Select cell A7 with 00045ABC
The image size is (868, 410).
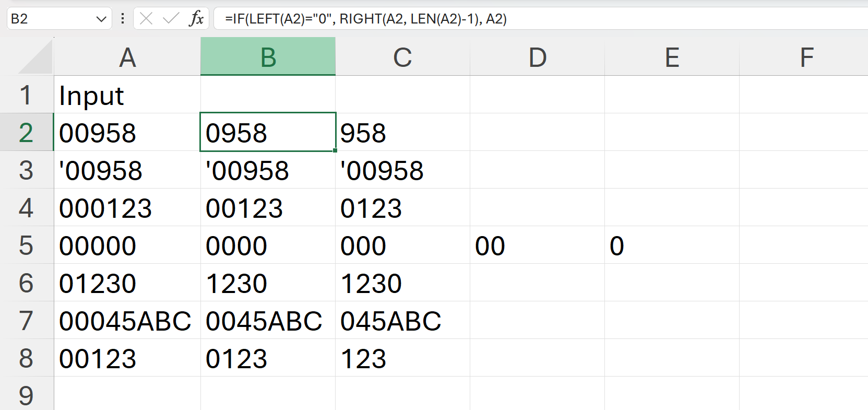coord(127,321)
